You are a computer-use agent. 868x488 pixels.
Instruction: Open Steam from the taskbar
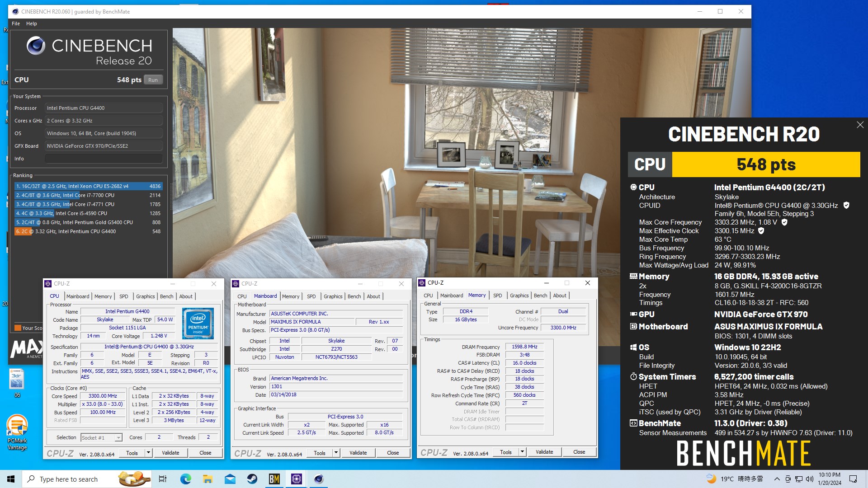coord(252,479)
